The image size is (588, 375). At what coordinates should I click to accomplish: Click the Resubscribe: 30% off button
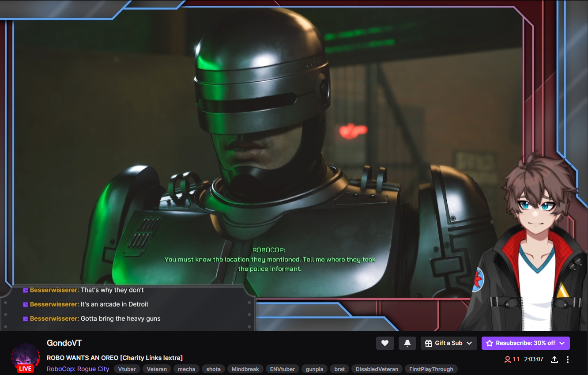click(x=526, y=343)
